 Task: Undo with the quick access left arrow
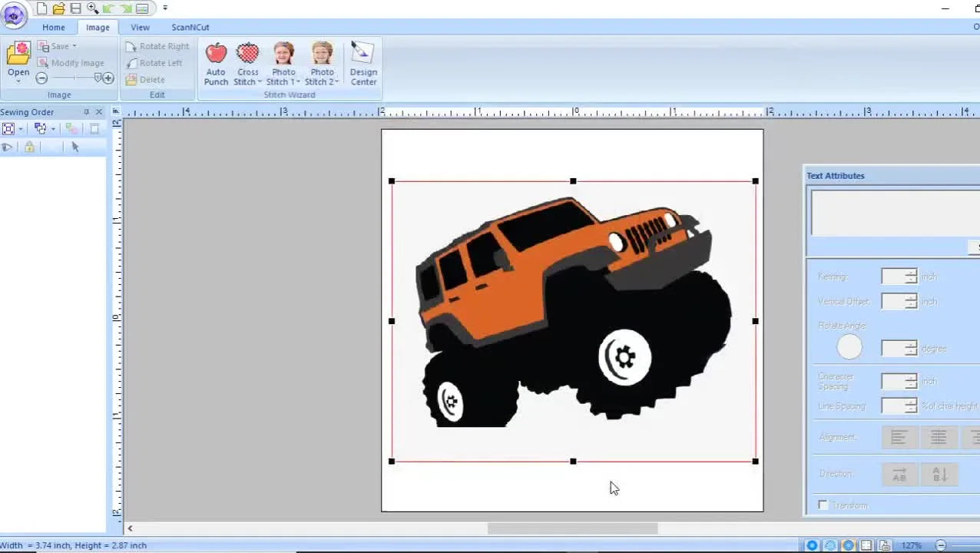pyautogui.click(x=108, y=8)
